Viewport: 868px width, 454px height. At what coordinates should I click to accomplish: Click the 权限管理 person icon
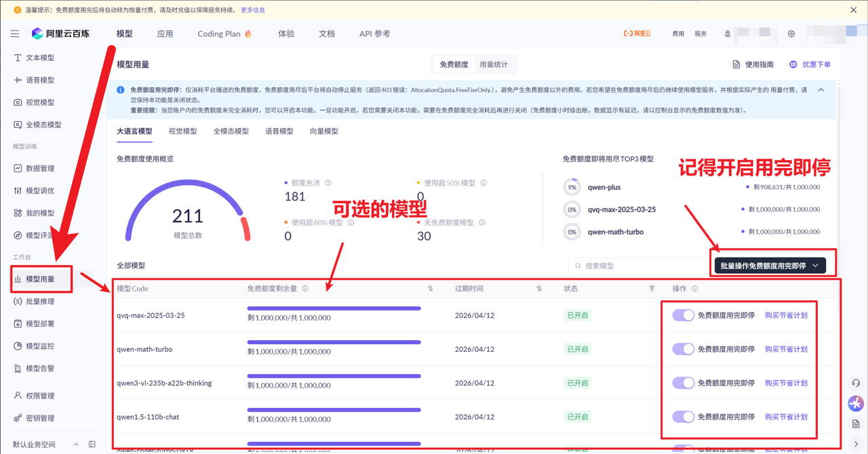(x=18, y=396)
